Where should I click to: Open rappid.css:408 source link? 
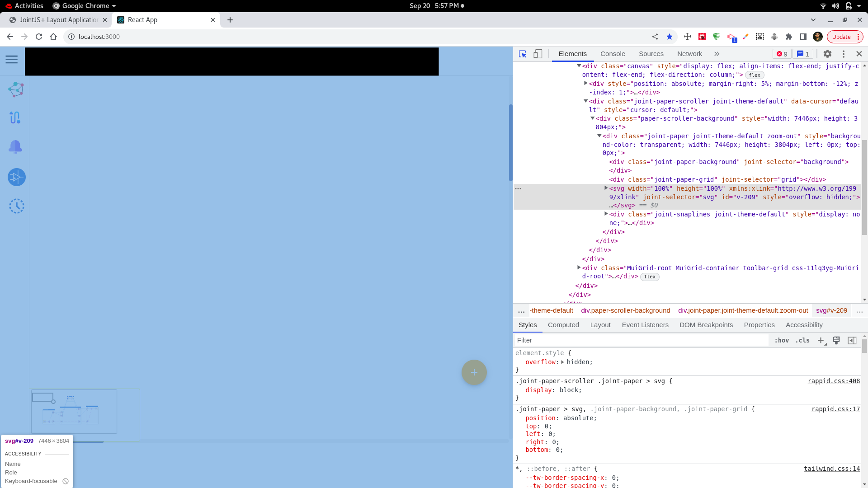click(834, 381)
